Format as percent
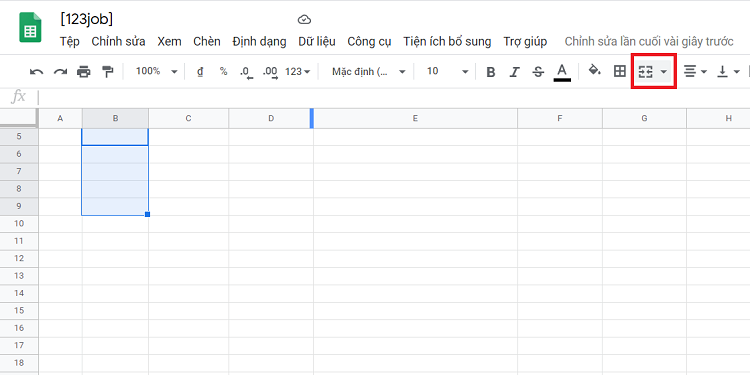The image size is (750, 375). (x=223, y=72)
